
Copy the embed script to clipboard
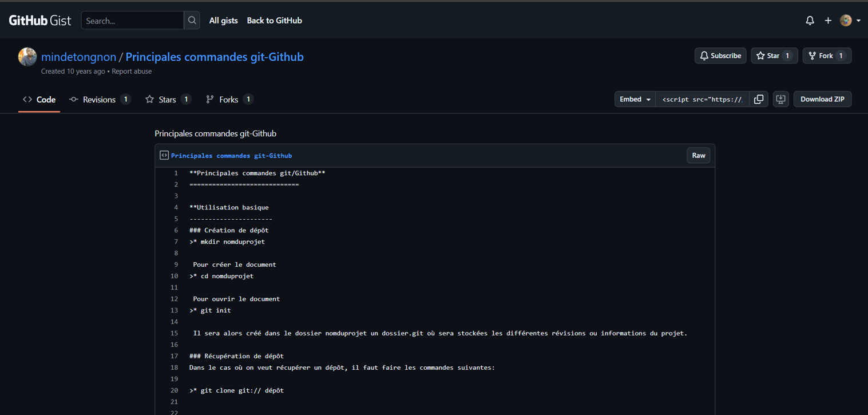coord(759,99)
